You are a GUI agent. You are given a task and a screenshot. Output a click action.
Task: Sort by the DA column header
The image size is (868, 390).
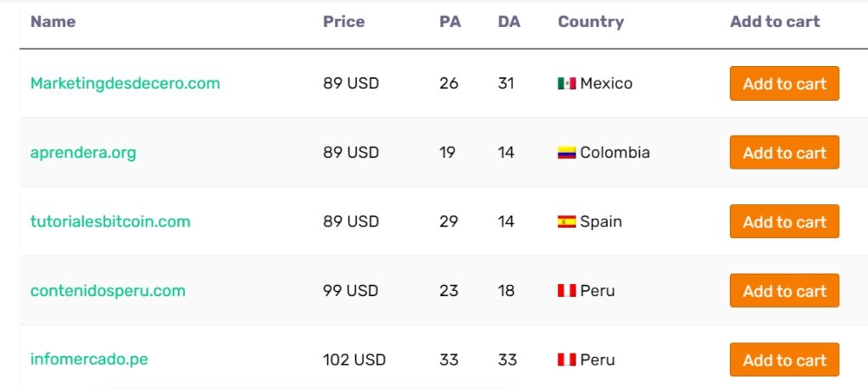[x=509, y=21]
